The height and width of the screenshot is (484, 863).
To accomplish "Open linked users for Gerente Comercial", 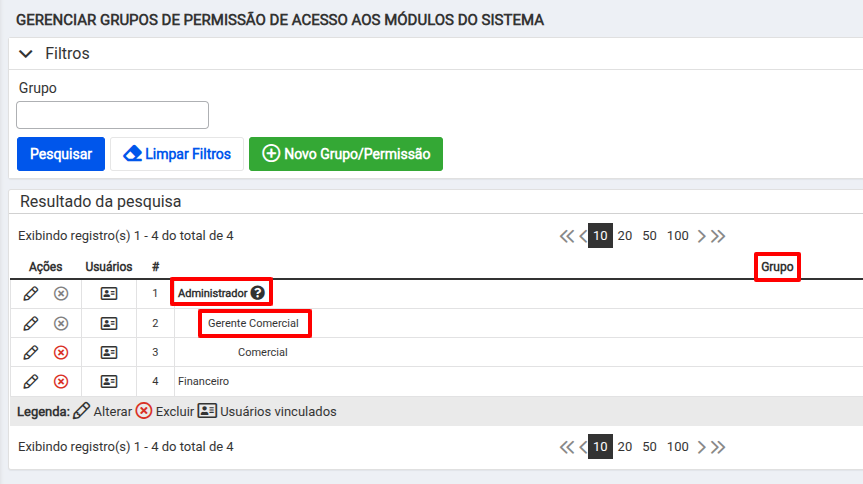I will point(109,323).
